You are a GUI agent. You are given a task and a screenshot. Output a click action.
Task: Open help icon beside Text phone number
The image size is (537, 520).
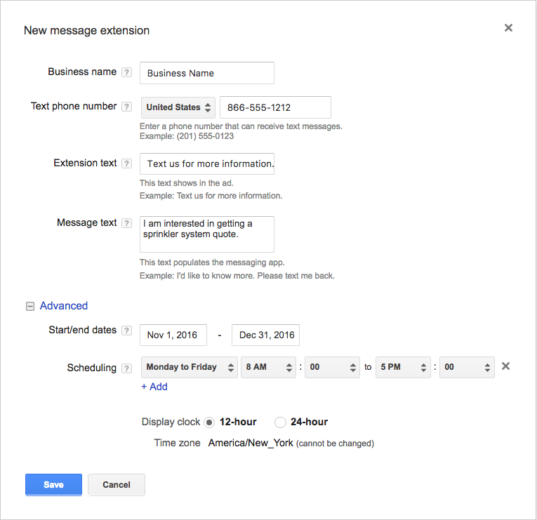tap(127, 107)
